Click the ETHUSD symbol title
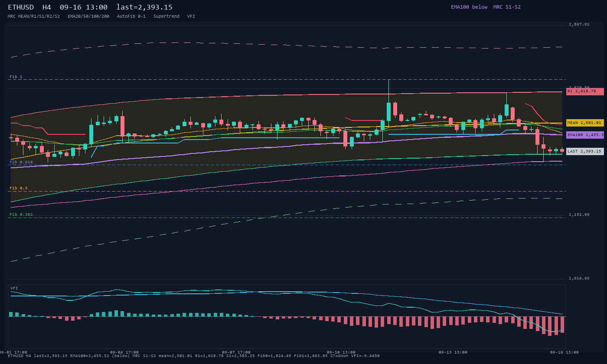The image size is (607, 364). tap(23, 7)
